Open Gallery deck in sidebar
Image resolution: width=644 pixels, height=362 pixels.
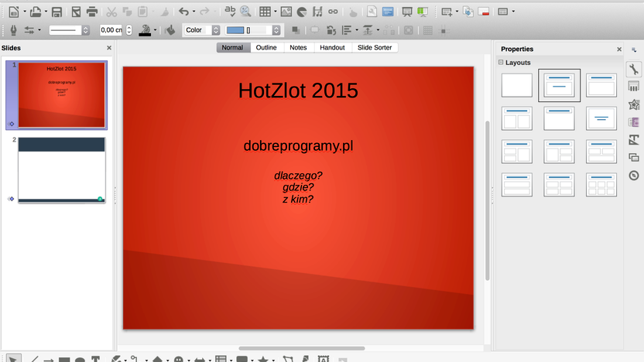pyautogui.click(x=634, y=158)
